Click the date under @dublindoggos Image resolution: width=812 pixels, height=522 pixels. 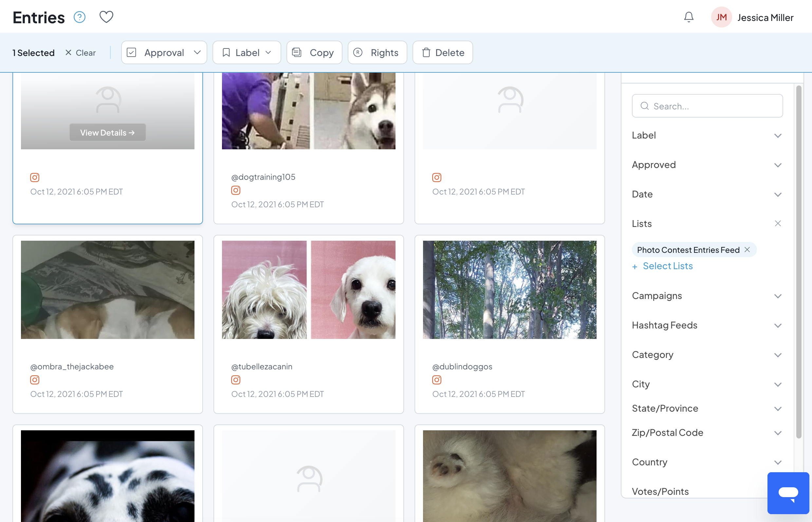479,394
